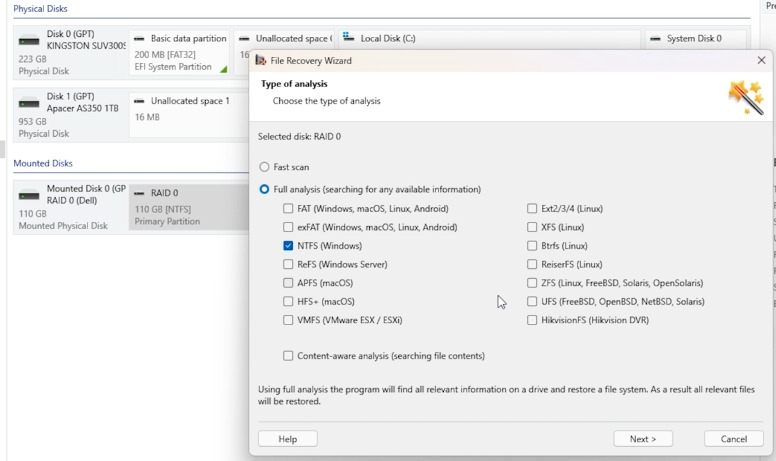Click the magic wand wizard icon
This screenshot has height=461, width=776.
[x=746, y=97]
